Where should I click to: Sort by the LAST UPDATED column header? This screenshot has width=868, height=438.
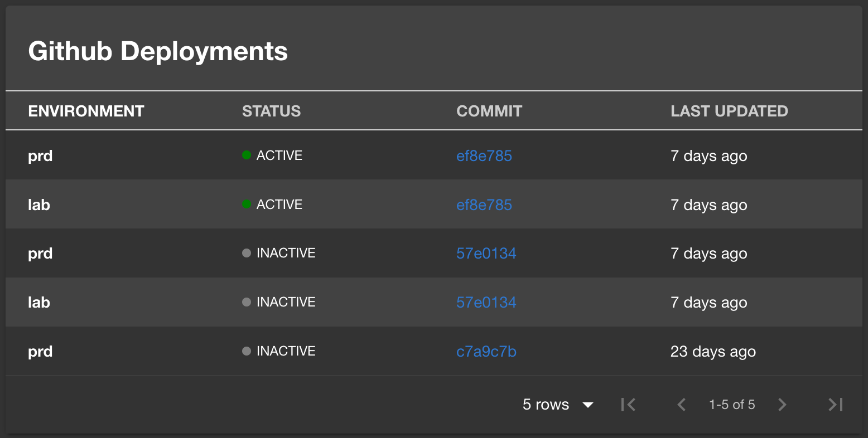coord(729,110)
